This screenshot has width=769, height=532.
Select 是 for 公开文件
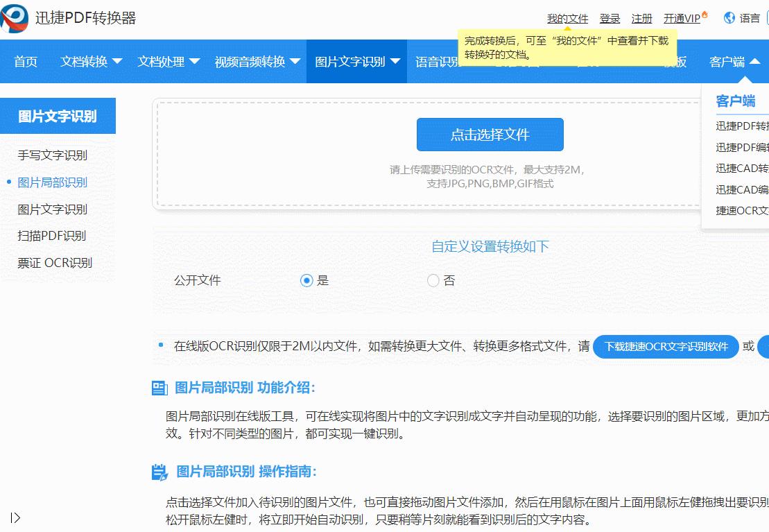click(306, 280)
